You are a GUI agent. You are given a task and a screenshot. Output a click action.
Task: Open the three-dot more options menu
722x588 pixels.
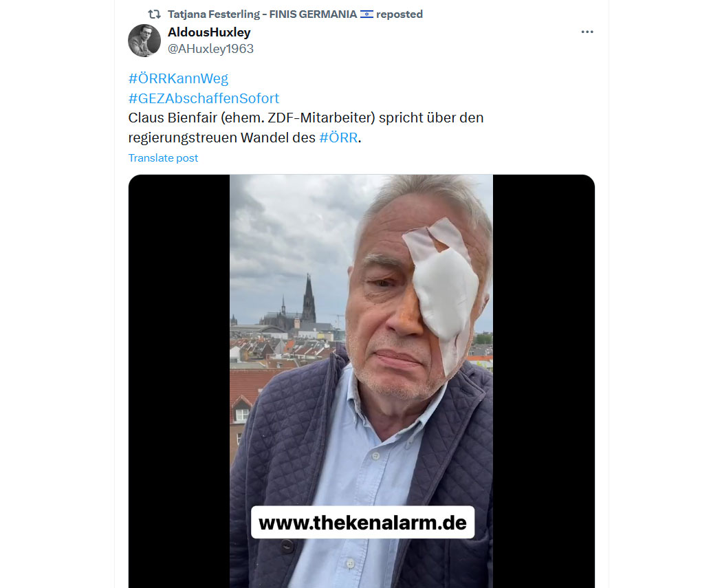tap(587, 32)
